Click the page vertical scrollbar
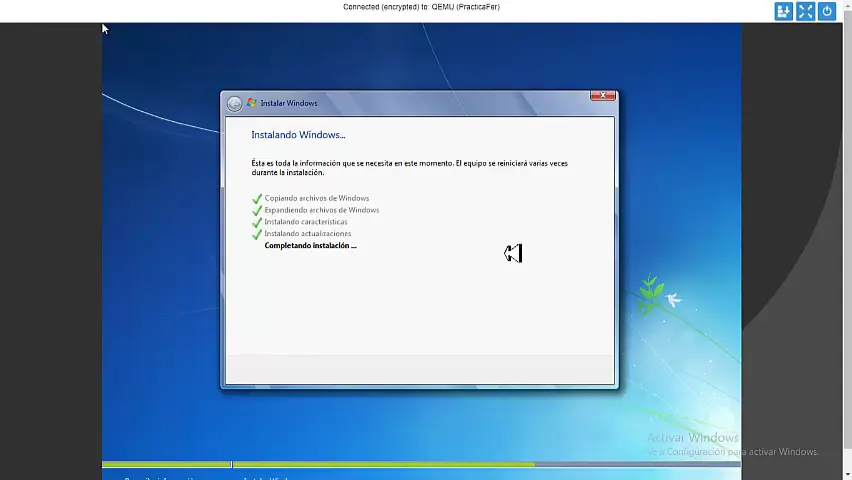The height and width of the screenshot is (480, 852). [x=847, y=240]
